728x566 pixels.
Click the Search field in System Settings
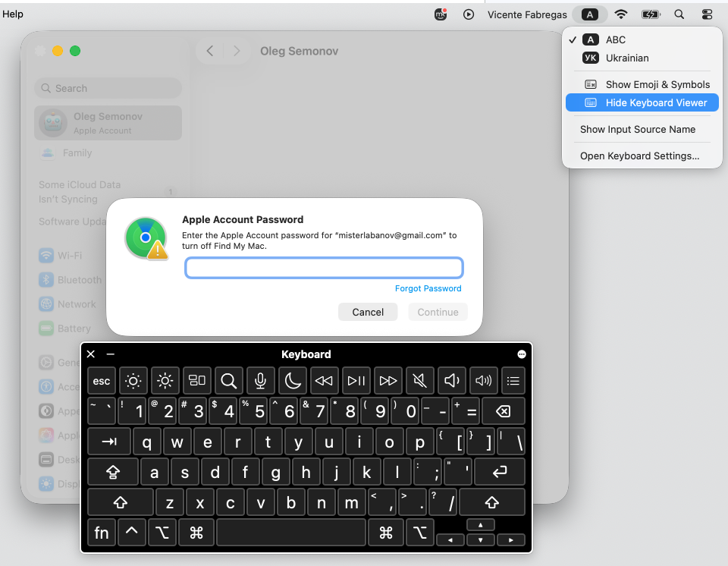108,88
